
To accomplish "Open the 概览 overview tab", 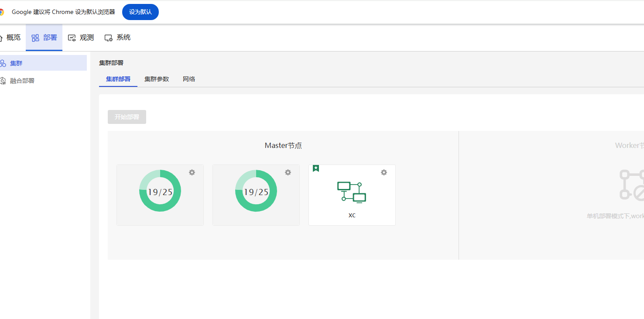I will (x=11, y=38).
